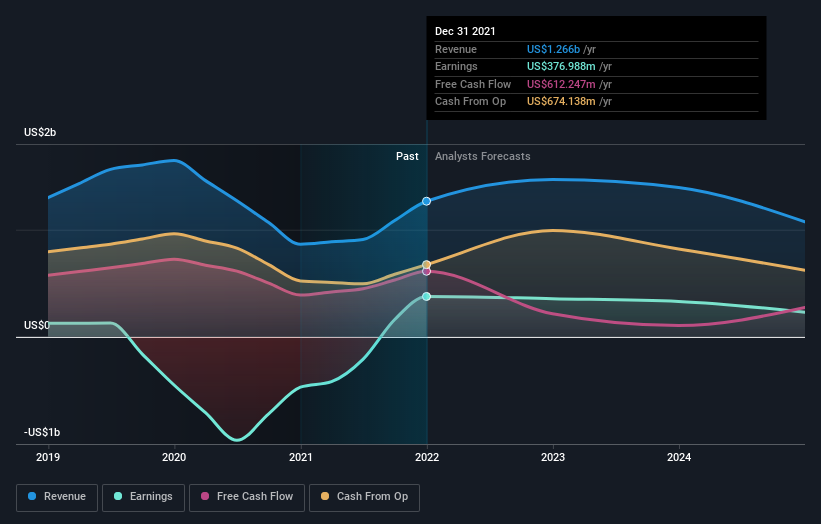Click the pink Free Cash Flow data point

[x=427, y=271]
